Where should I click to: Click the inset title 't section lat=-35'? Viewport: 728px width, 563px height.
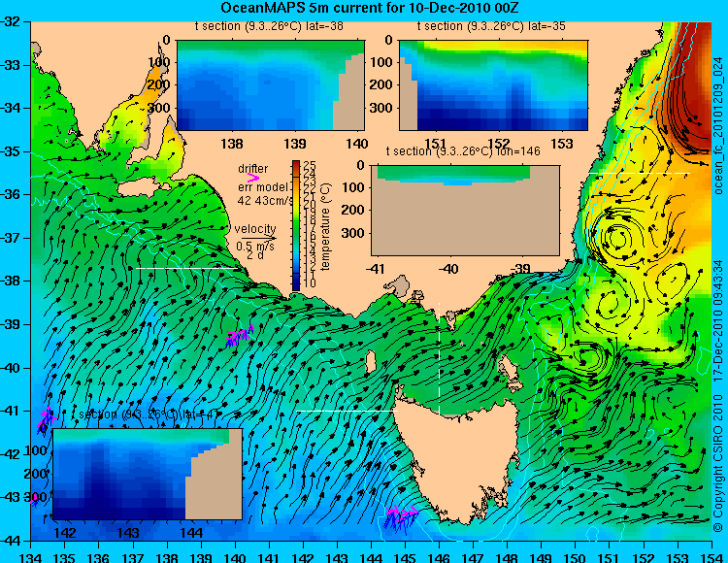coord(491,26)
